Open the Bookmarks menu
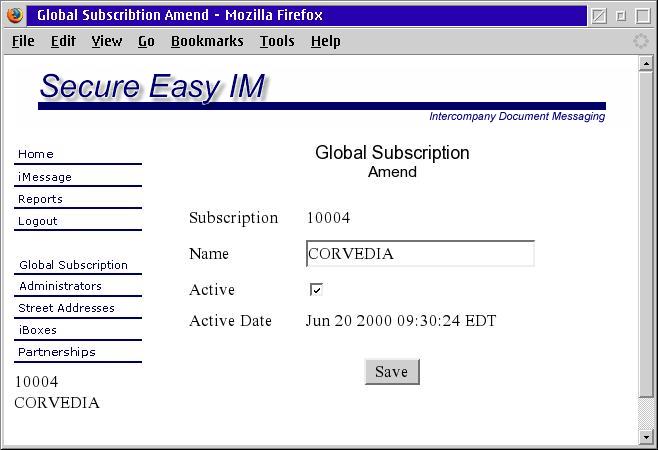 [207, 41]
